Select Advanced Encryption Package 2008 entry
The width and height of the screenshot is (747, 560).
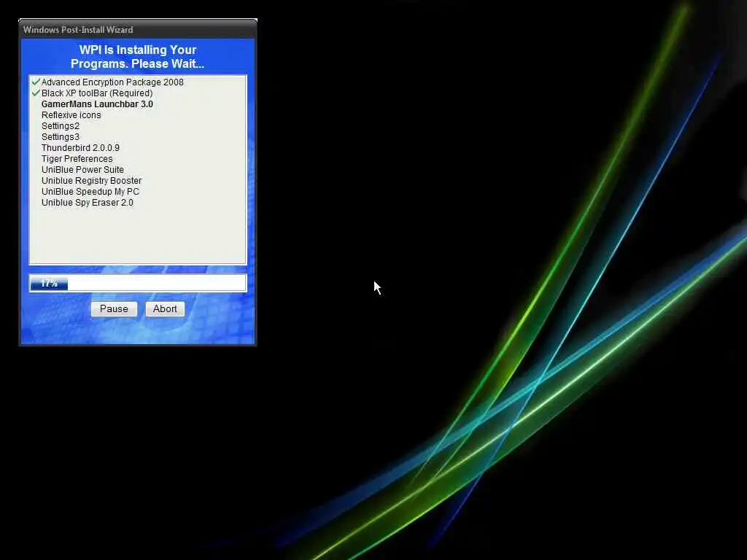coord(112,82)
